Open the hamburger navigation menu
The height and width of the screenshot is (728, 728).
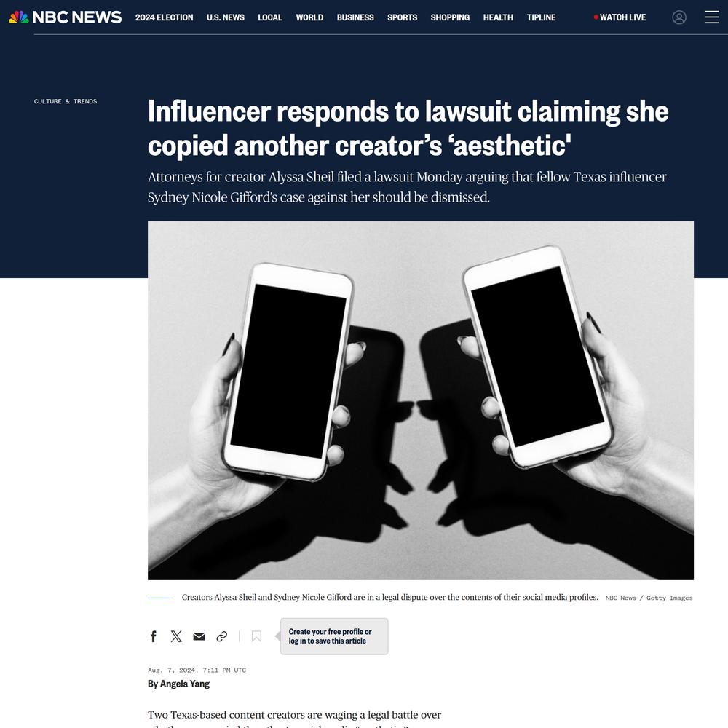pyautogui.click(x=711, y=17)
